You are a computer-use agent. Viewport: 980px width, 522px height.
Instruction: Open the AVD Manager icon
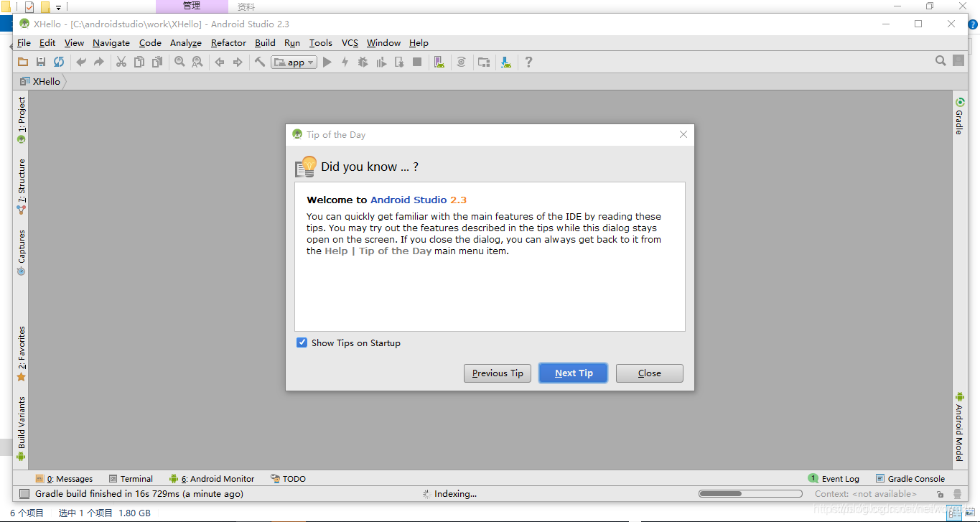(x=439, y=62)
